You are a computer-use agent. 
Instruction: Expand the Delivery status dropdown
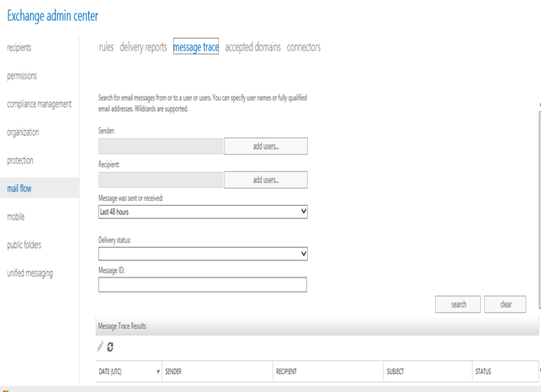(x=203, y=253)
